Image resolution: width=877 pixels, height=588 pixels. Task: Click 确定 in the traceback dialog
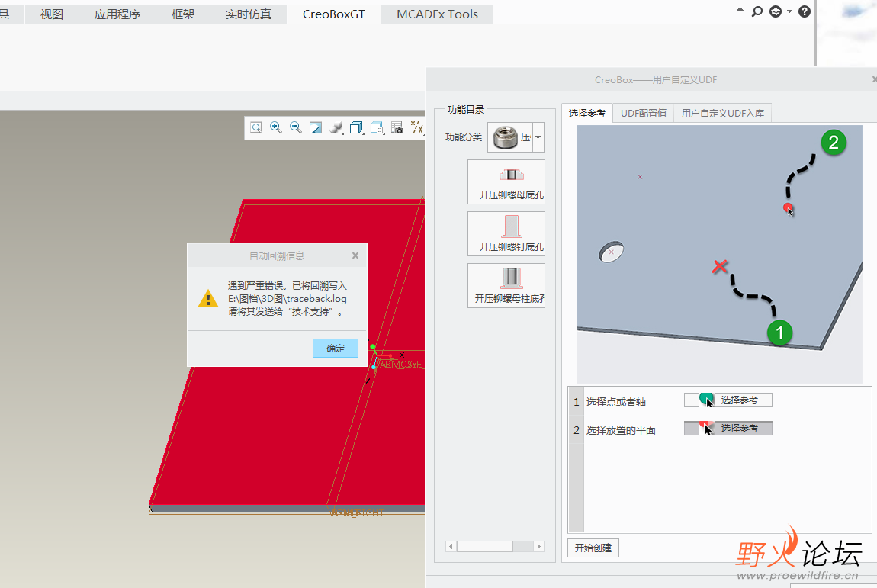click(x=336, y=348)
